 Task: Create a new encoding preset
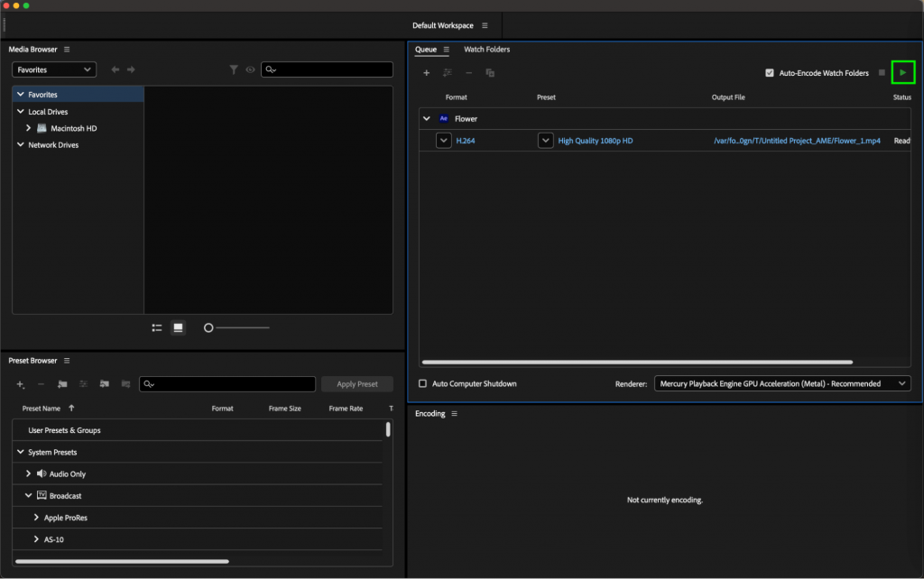coord(20,384)
